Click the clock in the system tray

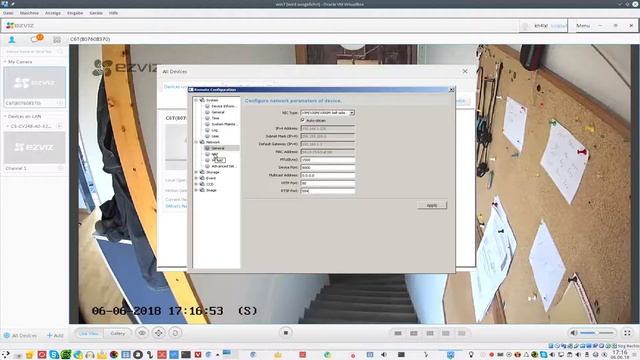pyautogui.click(x=620, y=354)
